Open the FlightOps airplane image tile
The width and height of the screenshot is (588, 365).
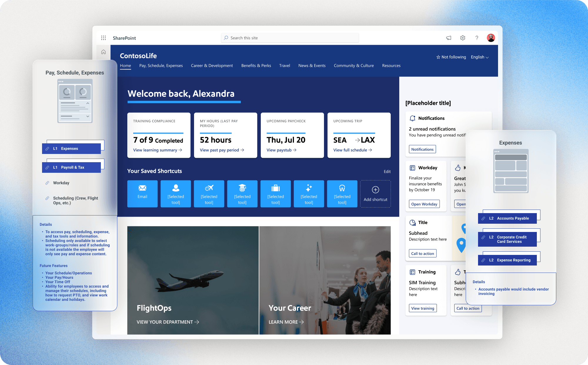click(193, 280)
